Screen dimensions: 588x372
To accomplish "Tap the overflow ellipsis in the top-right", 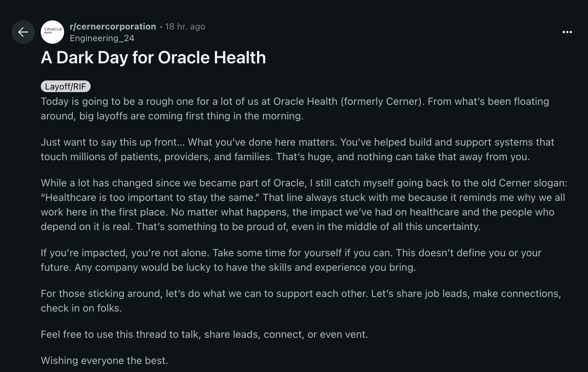I will click(x=567, y=32).
